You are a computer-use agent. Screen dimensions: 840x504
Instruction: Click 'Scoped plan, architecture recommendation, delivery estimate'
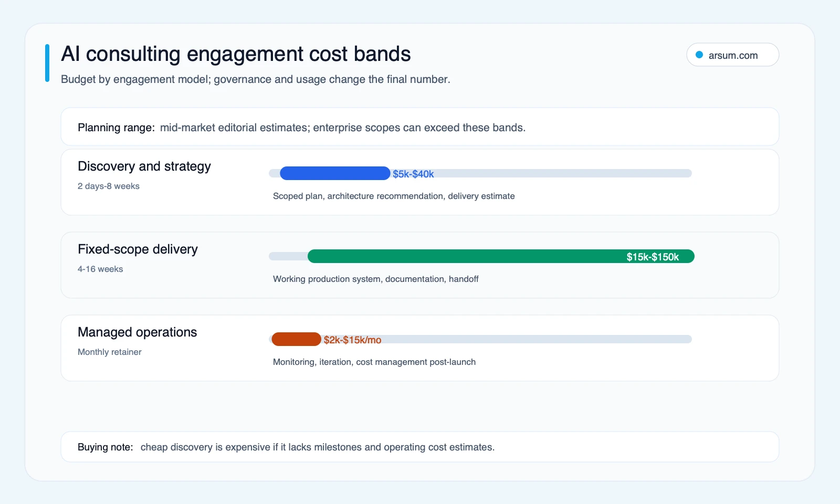(x=394, y=196)
